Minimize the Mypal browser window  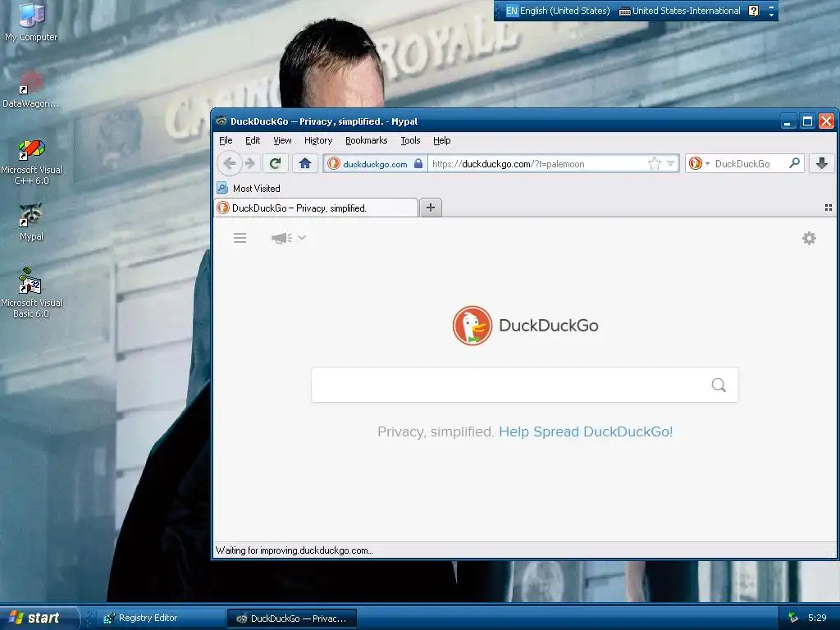pos(787,121)
